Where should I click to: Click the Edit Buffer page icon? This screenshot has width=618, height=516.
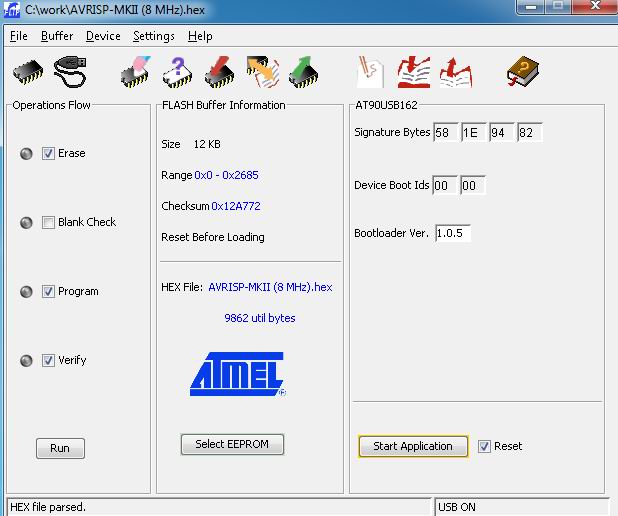tap(370, 72)
